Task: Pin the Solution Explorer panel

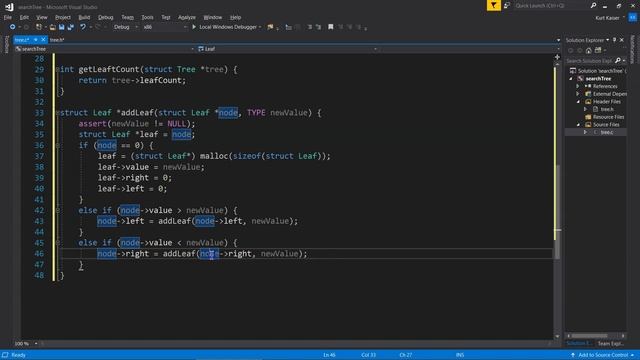Action: click(x=614, y=40)
